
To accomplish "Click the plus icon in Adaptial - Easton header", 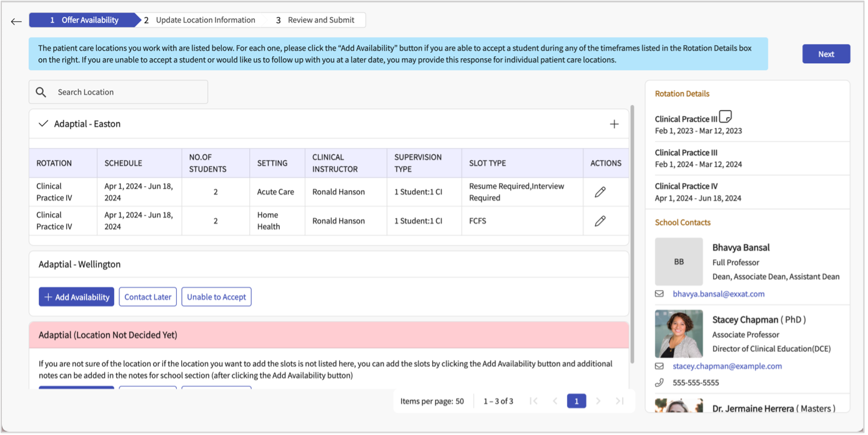I will 614,124.
